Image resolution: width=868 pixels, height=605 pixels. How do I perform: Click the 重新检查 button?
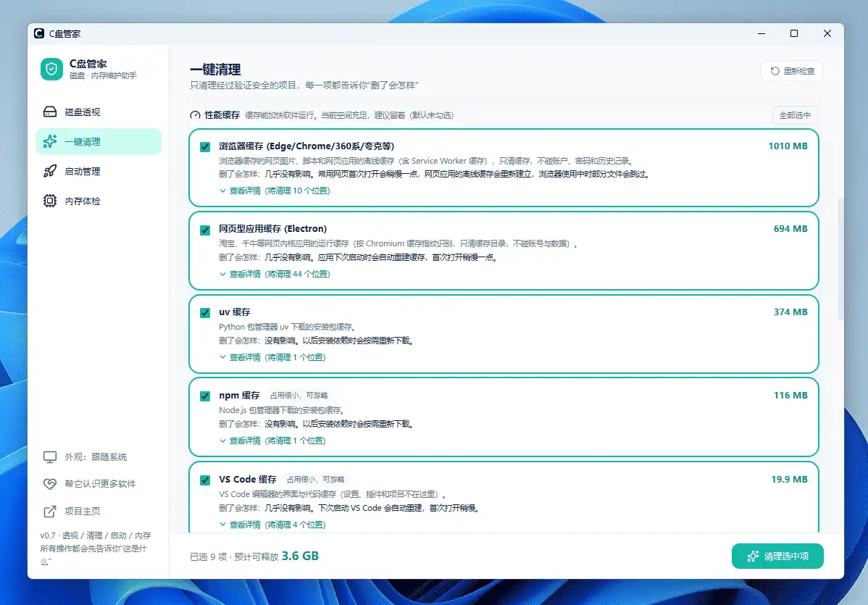tap(792, 71)
